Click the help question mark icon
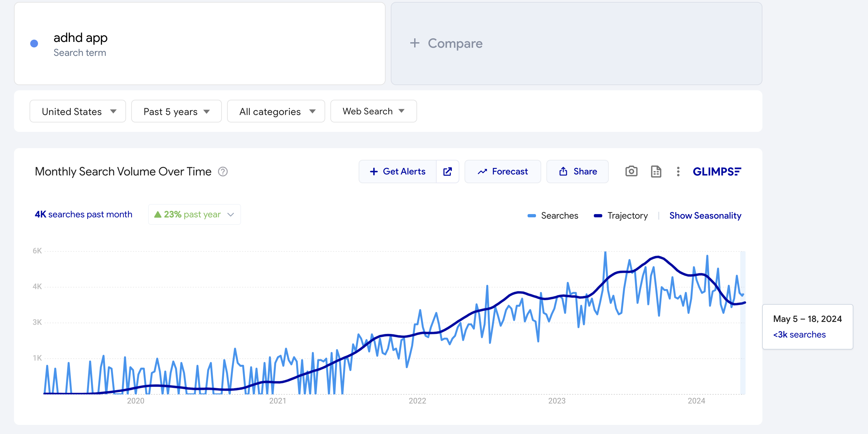This screenshot has width=868, height=434. (x=223, y=172)
